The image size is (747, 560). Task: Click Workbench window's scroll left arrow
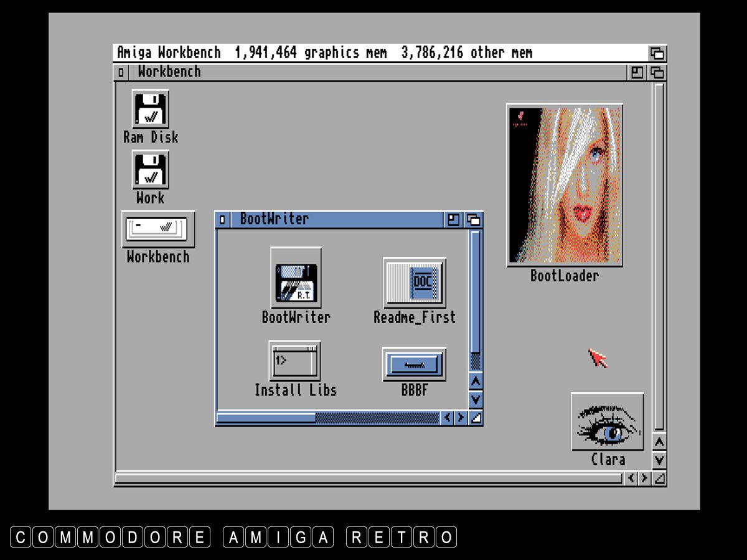pyautogui.click(x=631, y=478)
